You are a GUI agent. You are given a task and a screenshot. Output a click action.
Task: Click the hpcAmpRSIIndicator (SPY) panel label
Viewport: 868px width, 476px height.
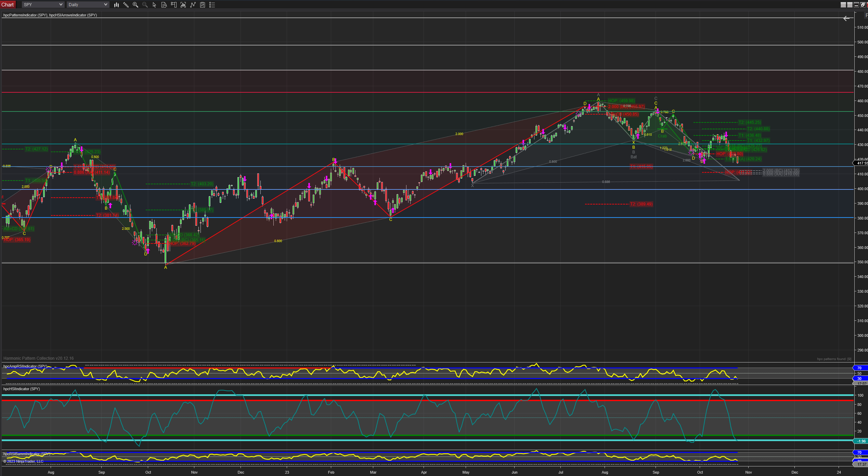tap(25, 366)
